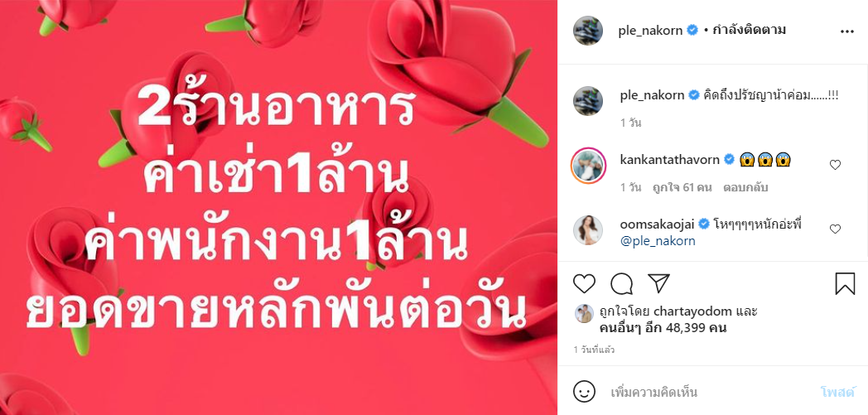
Task: Click ple_nakorn profile picture in header
Action: tap(588, 31)
